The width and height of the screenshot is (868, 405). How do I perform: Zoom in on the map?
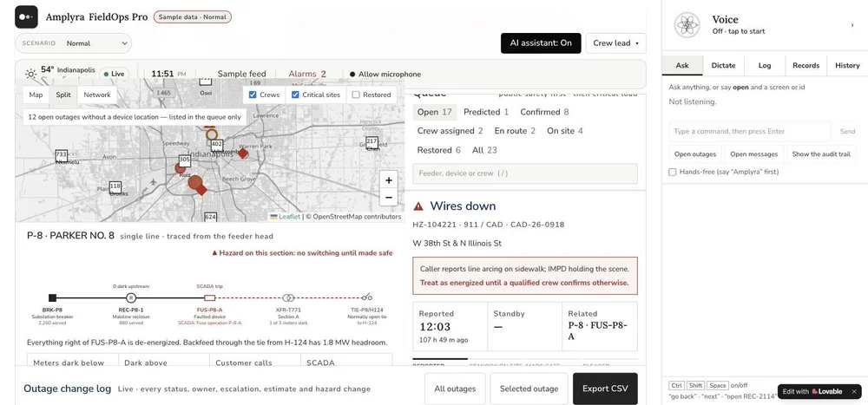pos(389,180)
